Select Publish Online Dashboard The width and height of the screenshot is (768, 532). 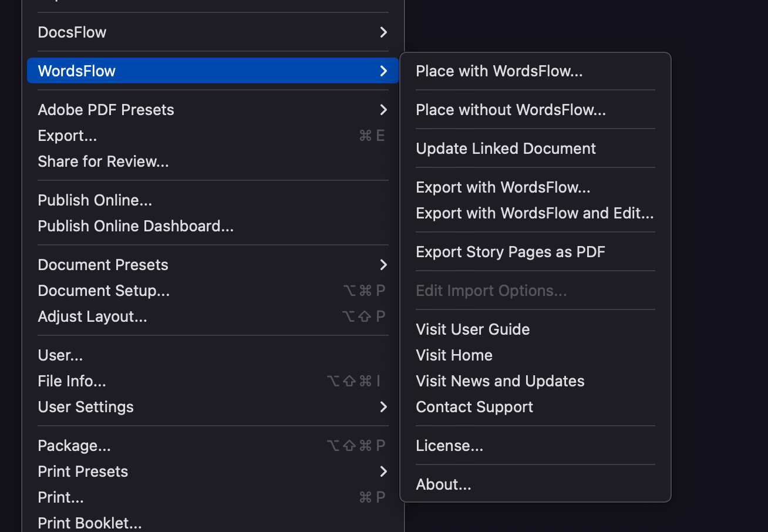(136, 225)
